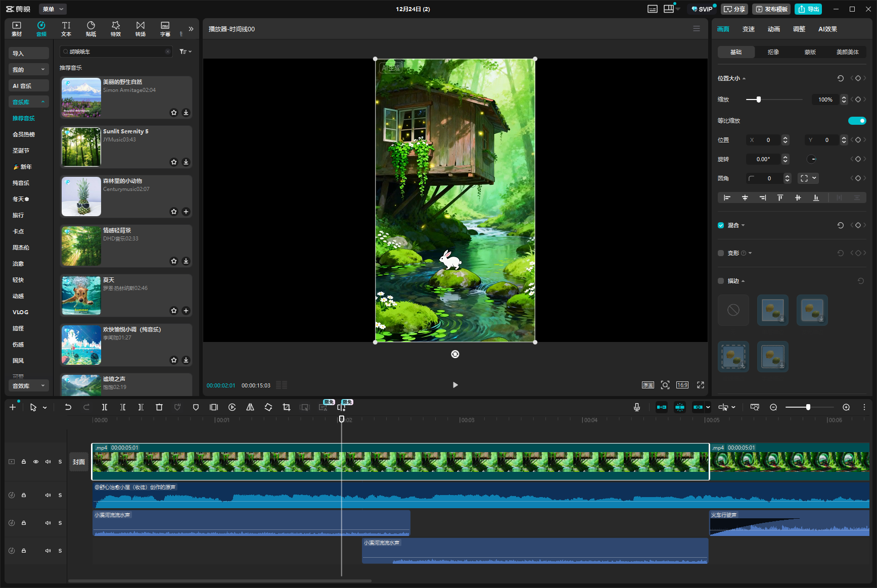Uncheck the 混合 blend checkbox

click(x=721, y=225)
